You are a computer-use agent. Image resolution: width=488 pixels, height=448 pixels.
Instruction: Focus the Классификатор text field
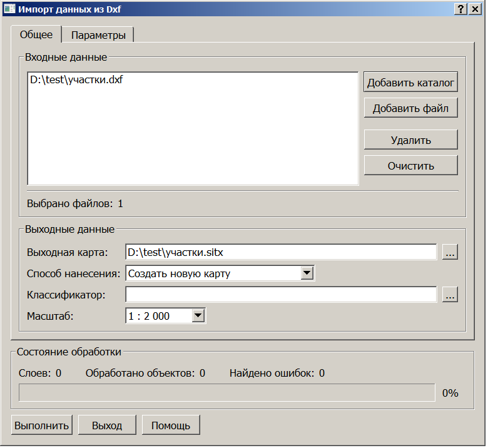(x=280, y=295)
